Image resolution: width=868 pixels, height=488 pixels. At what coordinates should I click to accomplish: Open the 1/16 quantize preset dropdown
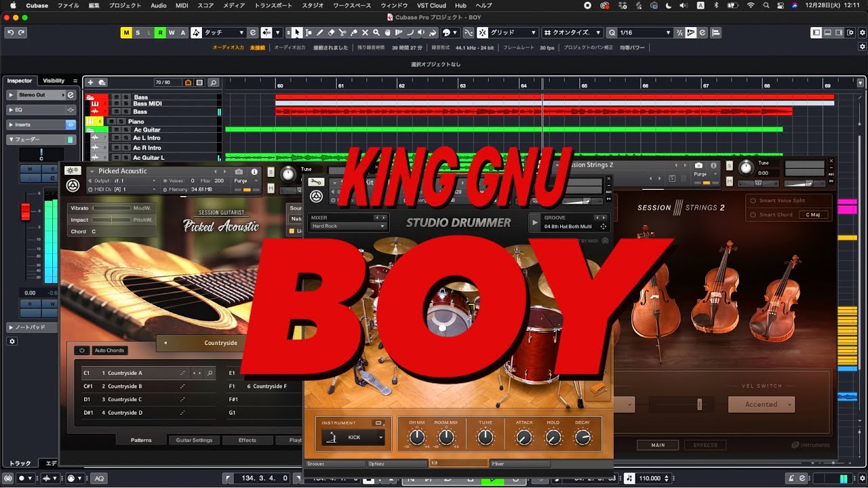click(646, 33)
